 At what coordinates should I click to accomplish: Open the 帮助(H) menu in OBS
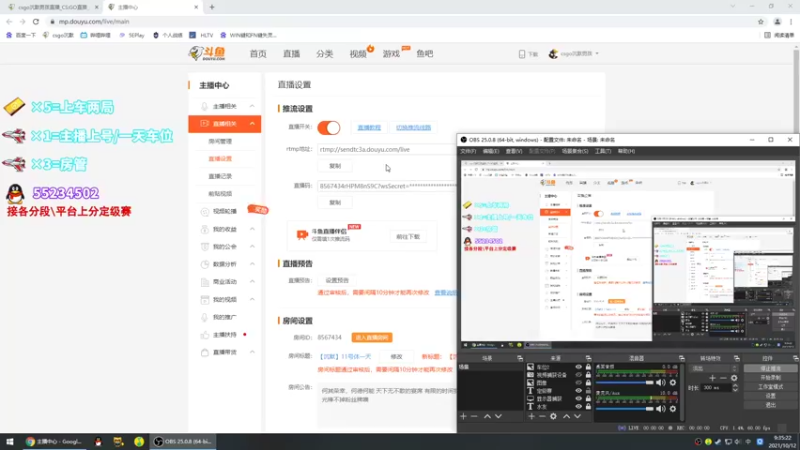[x=626, y=152]
